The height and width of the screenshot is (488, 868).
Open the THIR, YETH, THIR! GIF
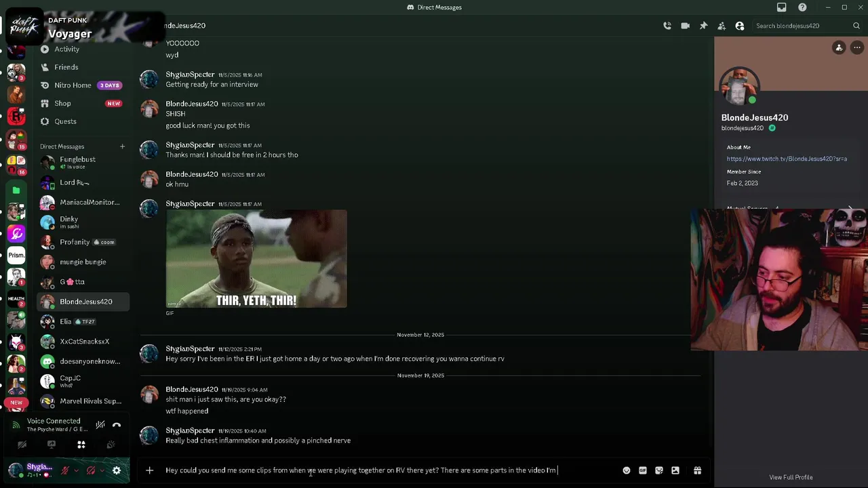256,259
